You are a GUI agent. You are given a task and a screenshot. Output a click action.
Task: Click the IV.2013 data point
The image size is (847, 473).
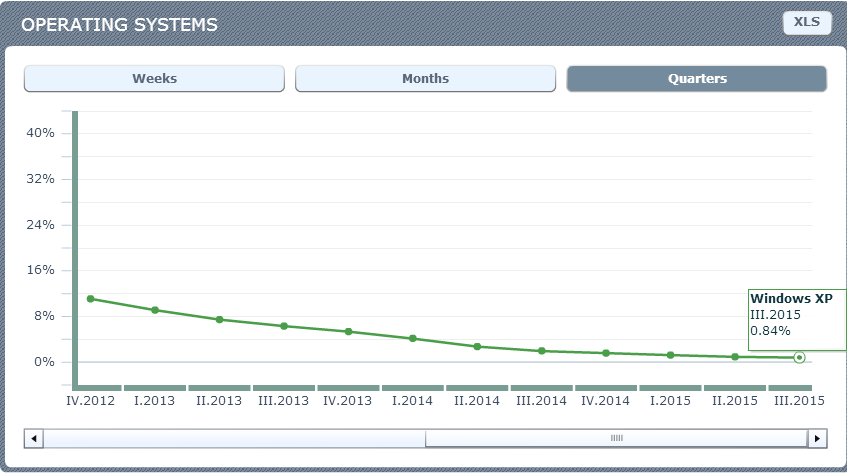click(x=348, y=331)
